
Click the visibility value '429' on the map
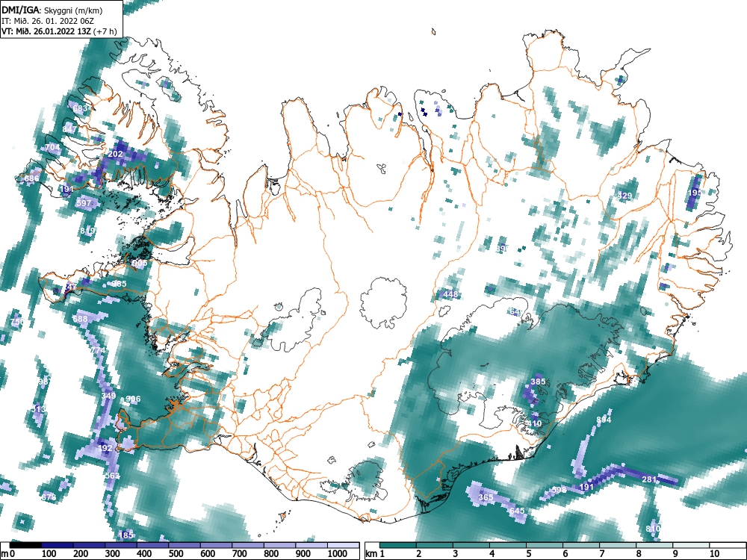point(624,196)
